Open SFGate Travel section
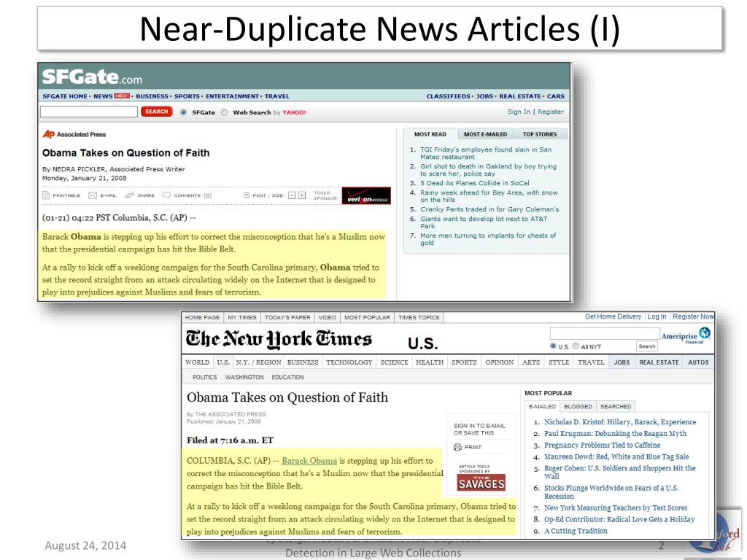Screen dimensions: 747x560 click(x=276, y=96)
